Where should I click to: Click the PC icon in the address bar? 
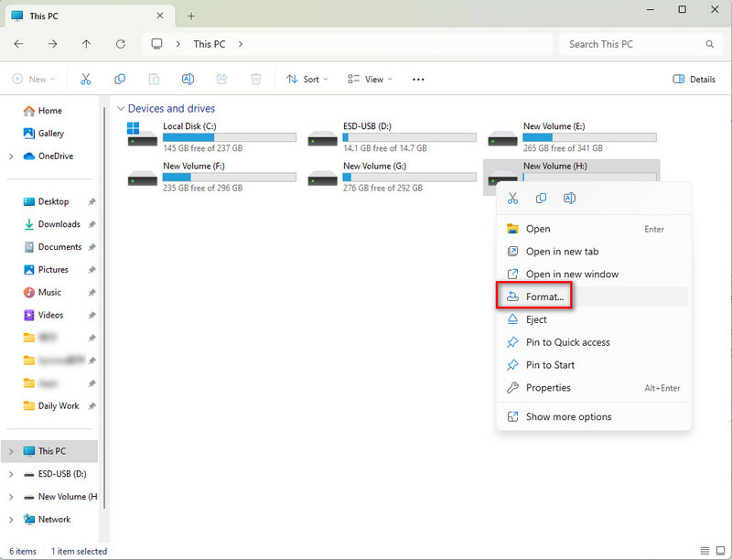coord(156,44)
